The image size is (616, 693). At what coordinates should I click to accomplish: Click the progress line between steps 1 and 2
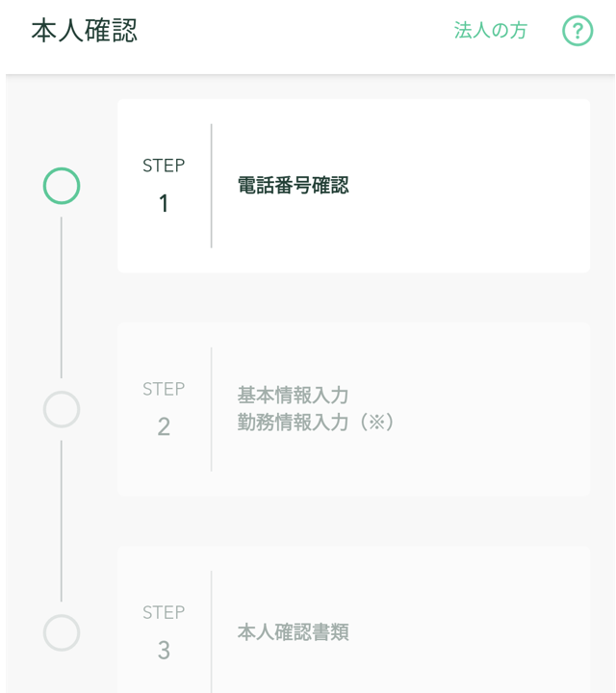pyautogui.click(x=62, y=297)
